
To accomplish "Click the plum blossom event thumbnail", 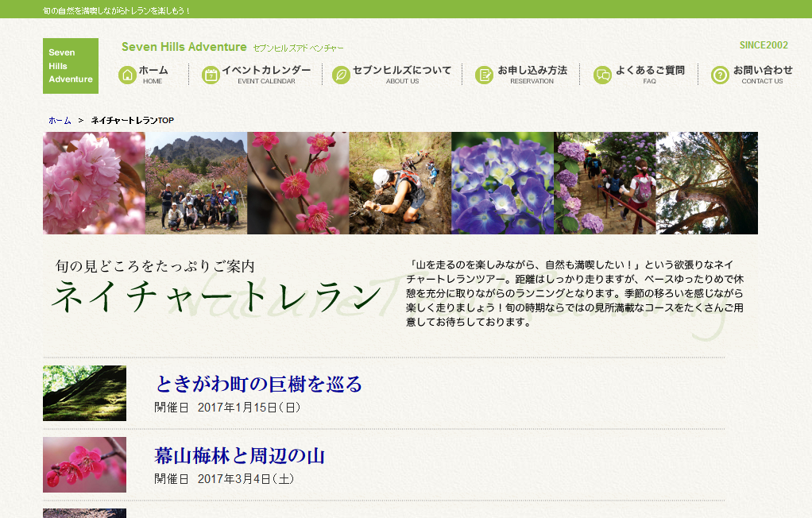I will tap(84, 465).
